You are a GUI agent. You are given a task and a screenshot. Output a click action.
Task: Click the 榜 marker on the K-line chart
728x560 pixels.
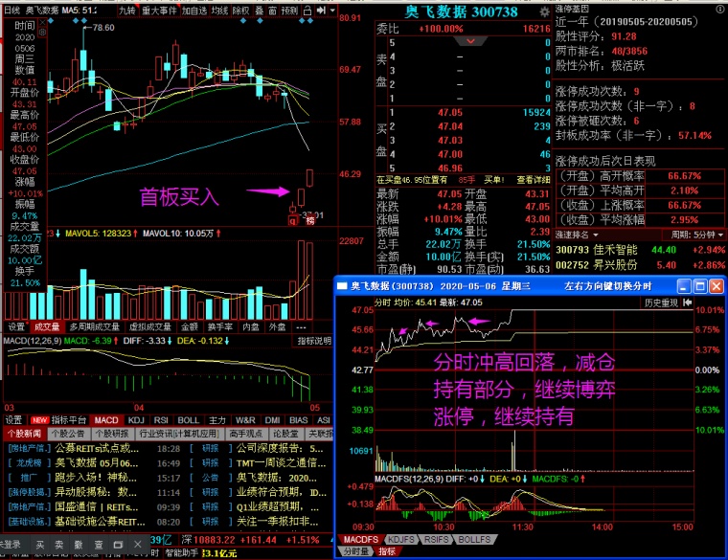(x=310, y=221)
